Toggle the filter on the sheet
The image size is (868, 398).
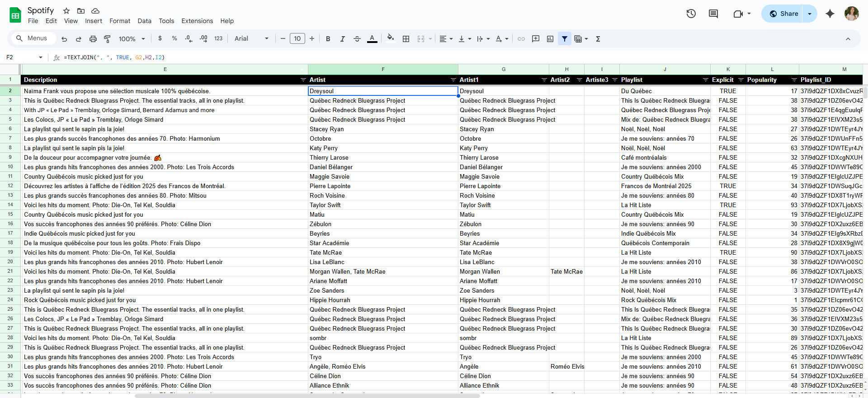point(565,39)
